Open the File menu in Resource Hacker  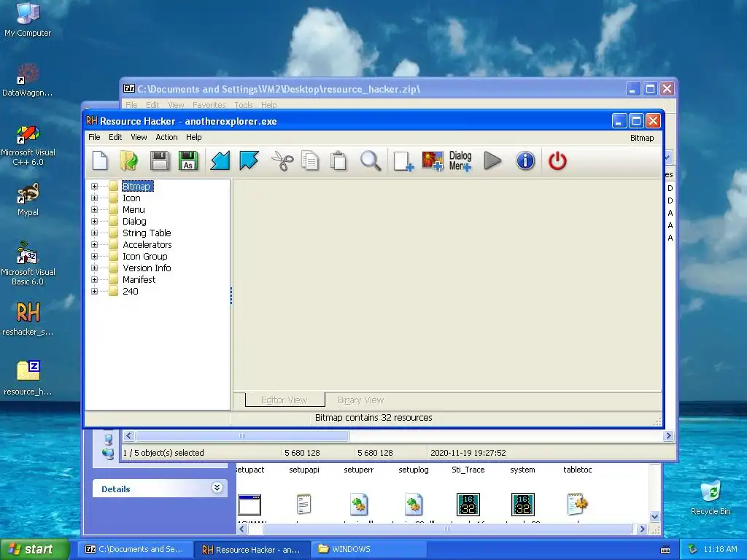pyautogui.click(x=94, y=137)
